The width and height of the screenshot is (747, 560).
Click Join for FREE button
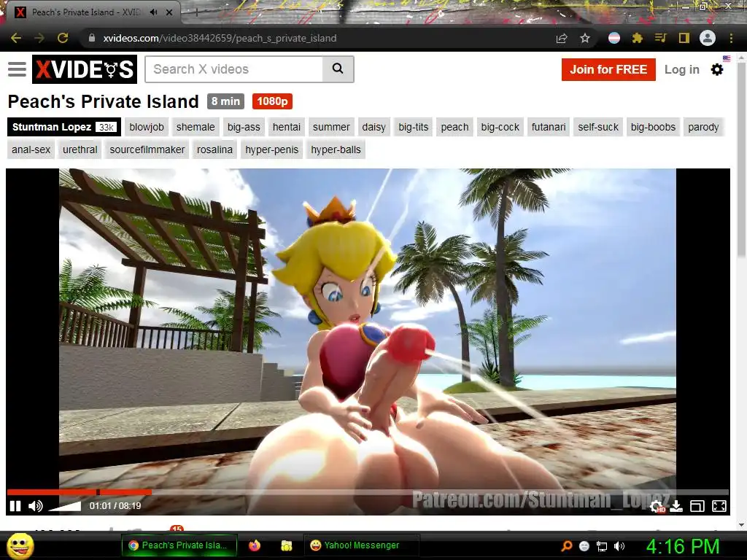click(x=608, y=69)
